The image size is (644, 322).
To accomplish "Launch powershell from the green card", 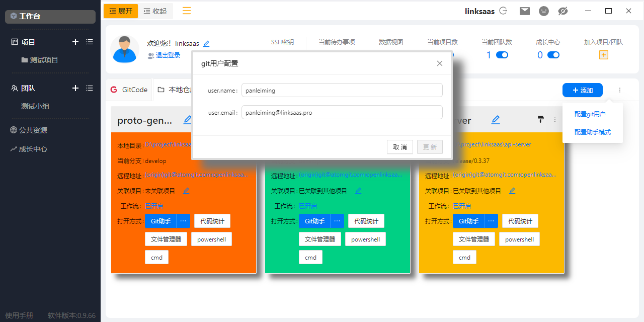I will [365, 239].
